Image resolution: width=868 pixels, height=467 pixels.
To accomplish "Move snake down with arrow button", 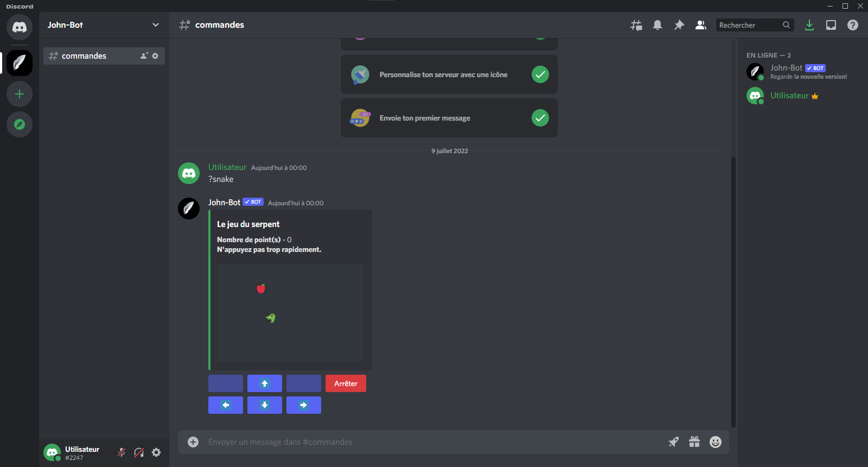I will click(x=265, y=405).
